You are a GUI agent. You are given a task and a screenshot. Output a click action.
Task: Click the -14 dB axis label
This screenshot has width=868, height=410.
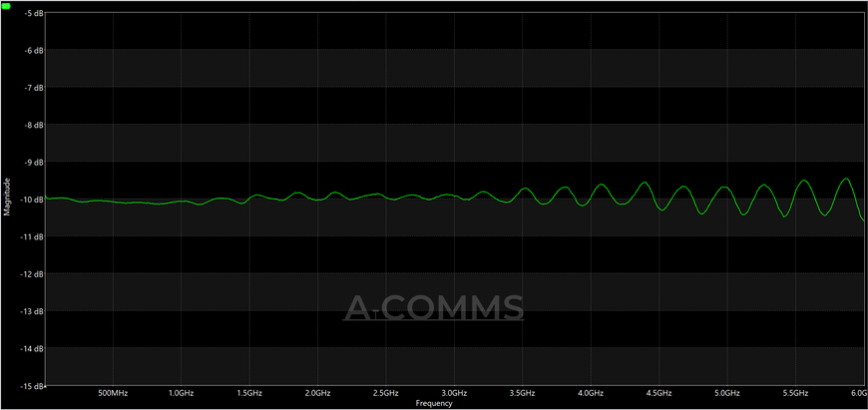[32, 348]
